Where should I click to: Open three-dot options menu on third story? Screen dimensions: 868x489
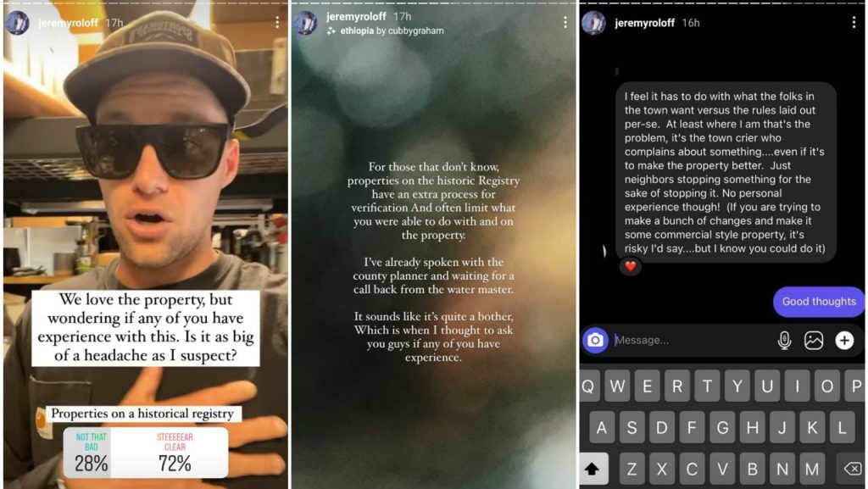854,22
